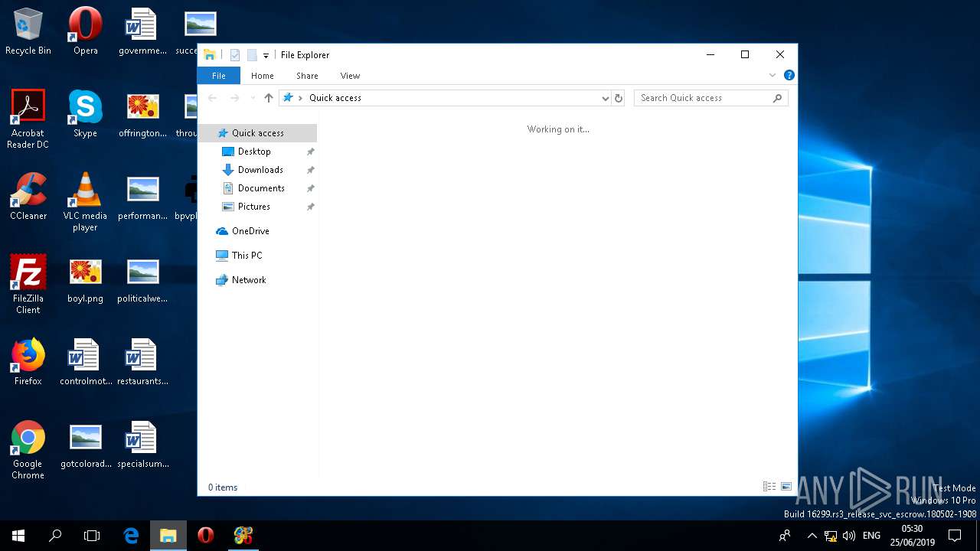Open the Home ribbon tab
This screenshot has width=980, height=551.
coord(263,76)
